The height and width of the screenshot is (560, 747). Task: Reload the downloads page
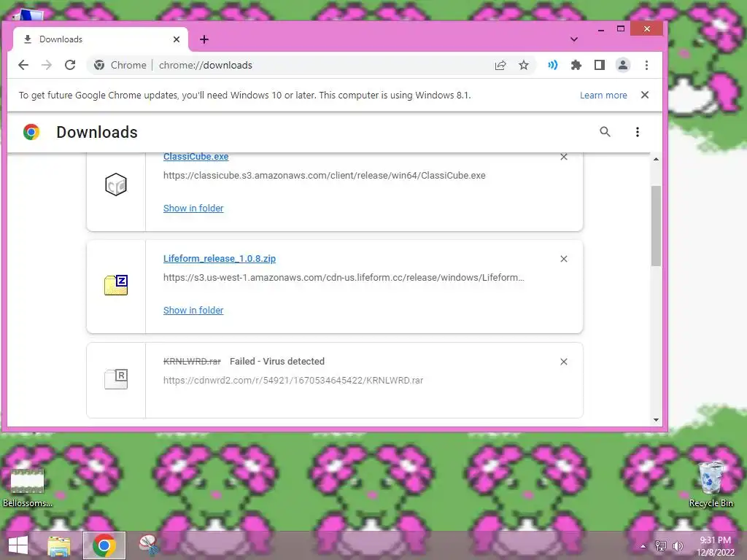coord(70,65)
